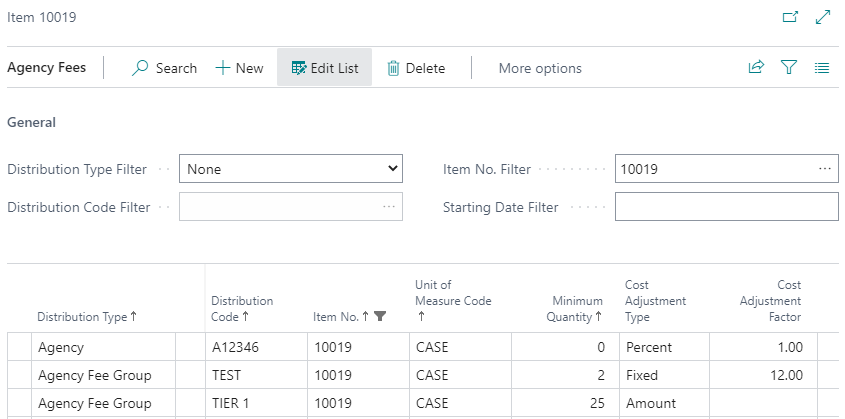Open Distribution Code Filter lookup ellipsis
The width and height of the screenshot is (845, 419).
coord(388,207)
